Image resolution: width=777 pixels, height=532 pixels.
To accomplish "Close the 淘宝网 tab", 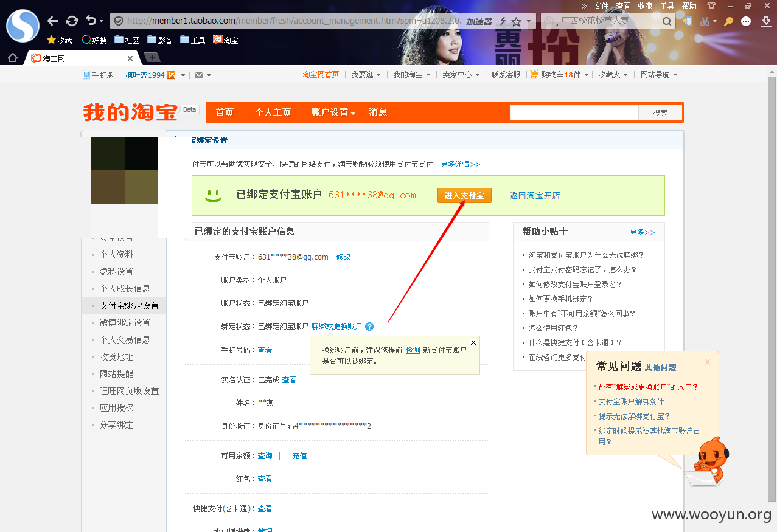I will pyautogui.click(x=130, y=58).
